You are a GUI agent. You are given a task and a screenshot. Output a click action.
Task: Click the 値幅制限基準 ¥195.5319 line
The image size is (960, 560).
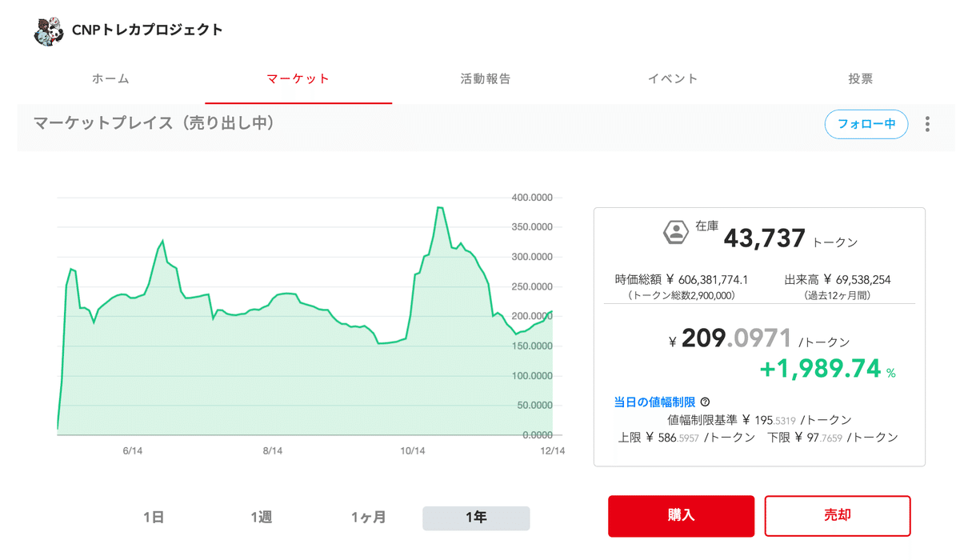point(759,420)
